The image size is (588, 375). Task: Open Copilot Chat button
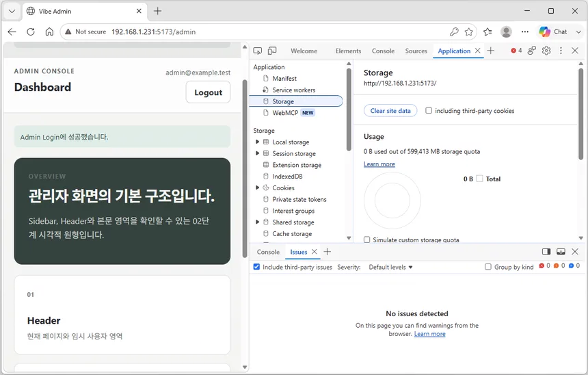pos(553,32)
